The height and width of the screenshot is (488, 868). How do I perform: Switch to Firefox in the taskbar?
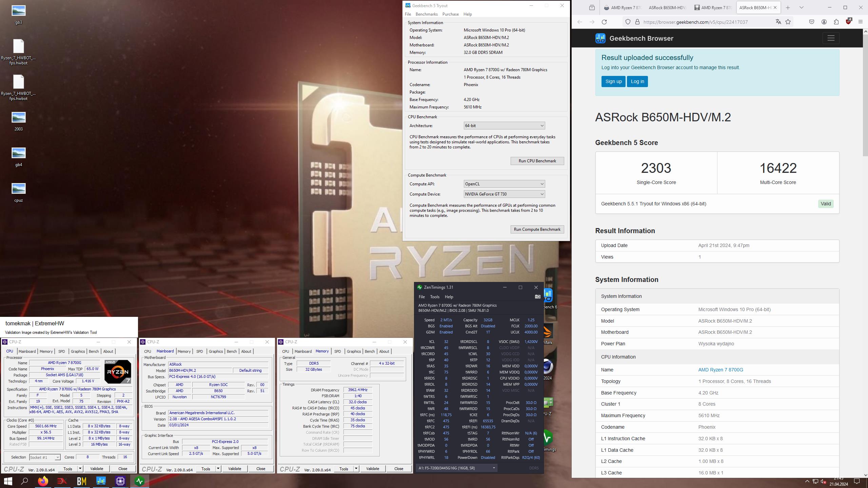click(x=43, y=481)
